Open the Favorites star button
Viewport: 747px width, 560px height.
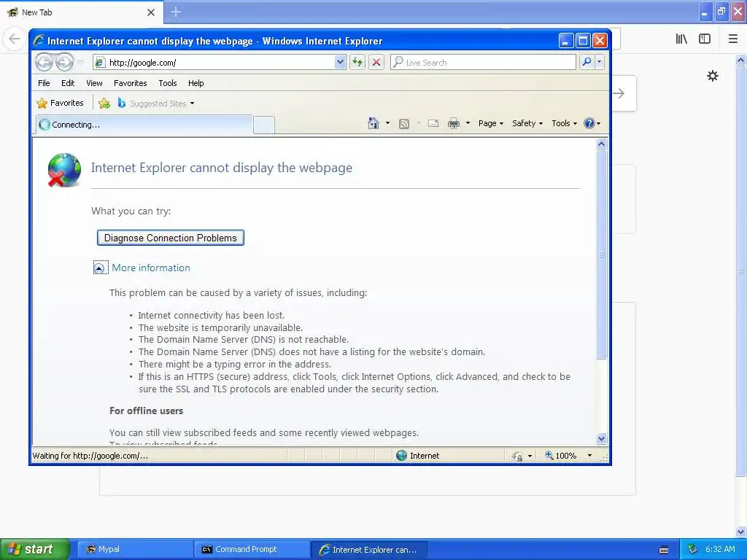pos(60,103)
